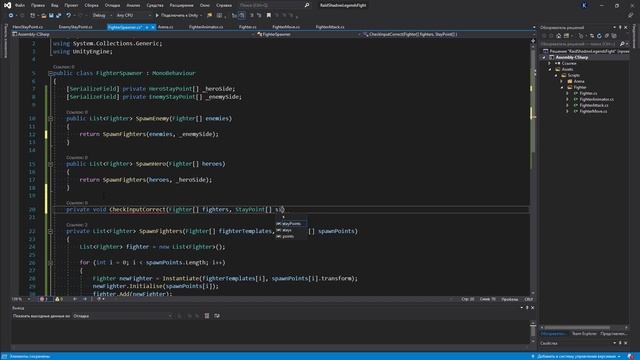The width and height of the screenshot is (640, 360).
Task: Close the FighterSpawner.cs tab
Action: click(x=153, y=27)
